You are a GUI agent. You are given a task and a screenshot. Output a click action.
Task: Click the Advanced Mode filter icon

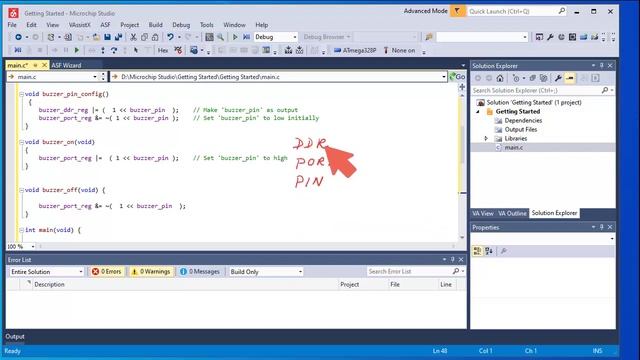[457, 11]
